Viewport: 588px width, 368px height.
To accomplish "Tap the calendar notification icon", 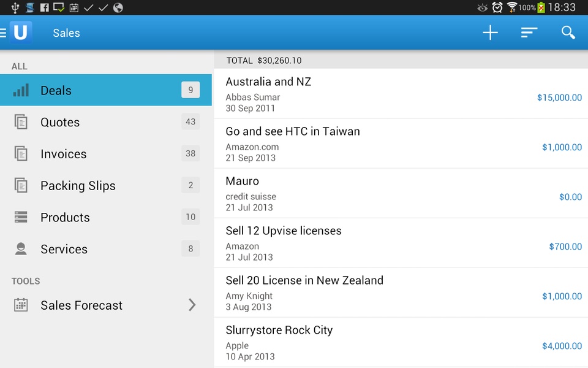I will [74, 7].
